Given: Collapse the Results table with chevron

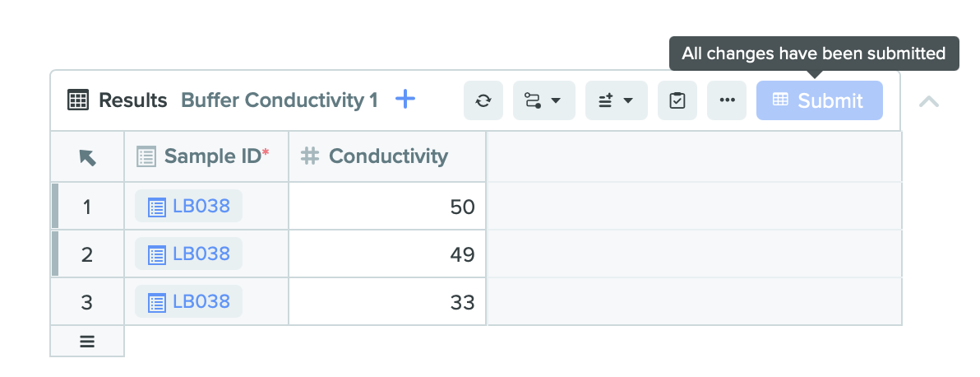Looking at the screenshot, I should click(x=928, y=101).
